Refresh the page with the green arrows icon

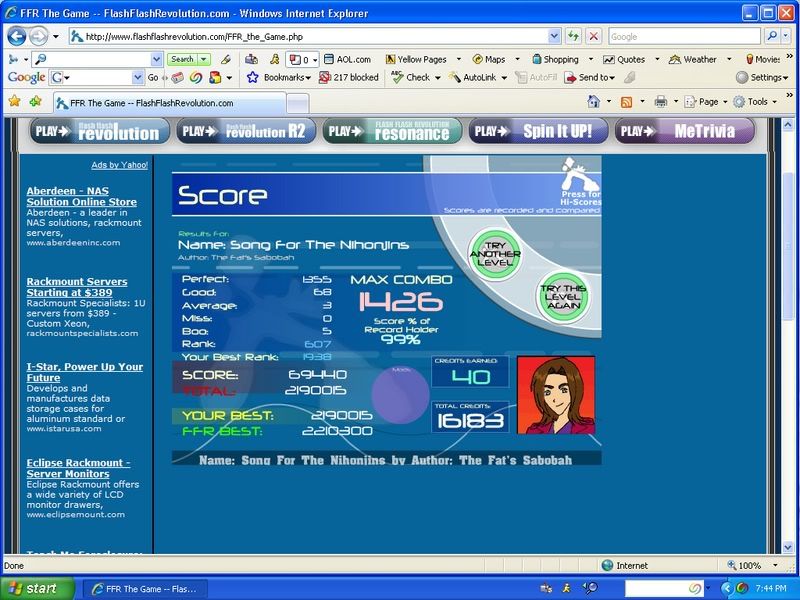(574, 36)
